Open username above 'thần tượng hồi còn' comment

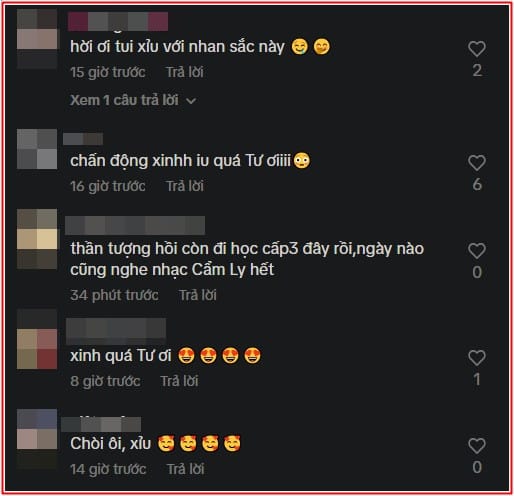(x=135, y=226)
